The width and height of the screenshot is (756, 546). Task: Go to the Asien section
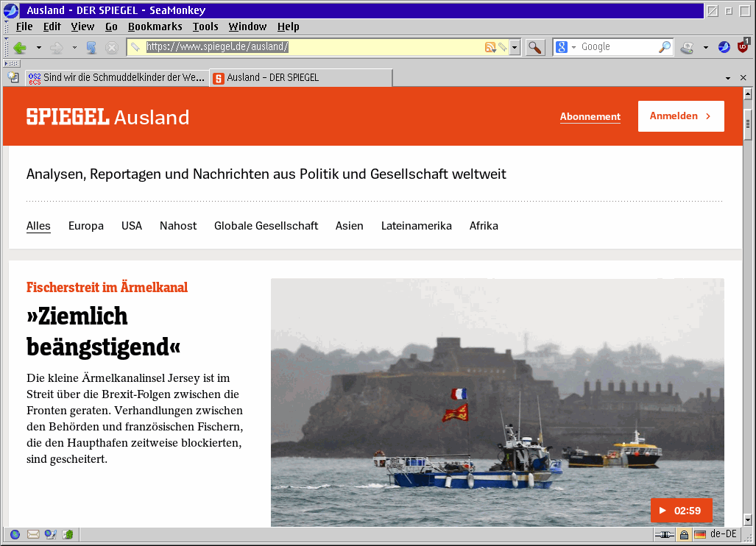click(x=349, y=226)
